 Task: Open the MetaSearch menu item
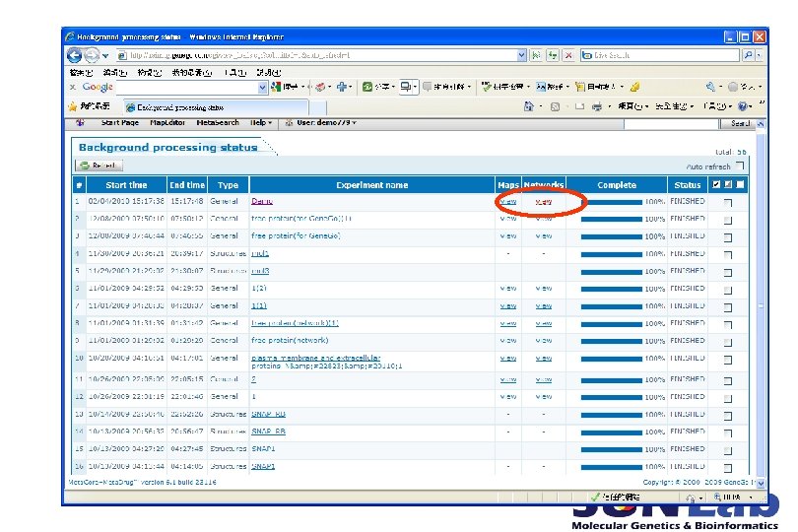pos(217,123)
